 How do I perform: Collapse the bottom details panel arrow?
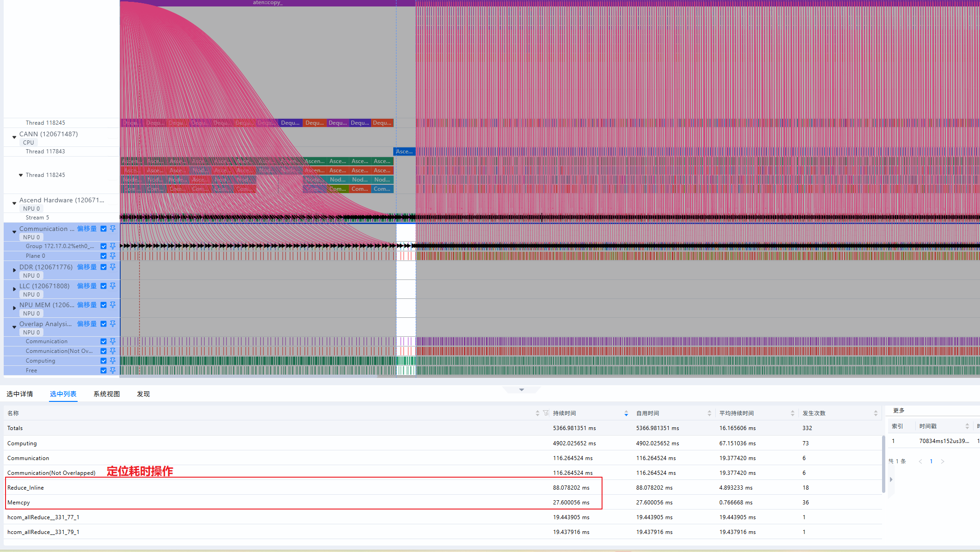[522, 390]
